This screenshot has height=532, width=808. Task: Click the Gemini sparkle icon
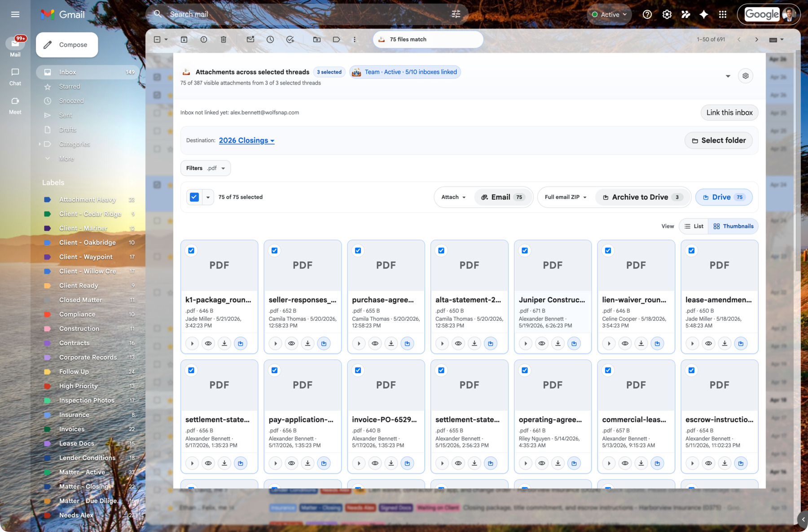coord(703,14)
